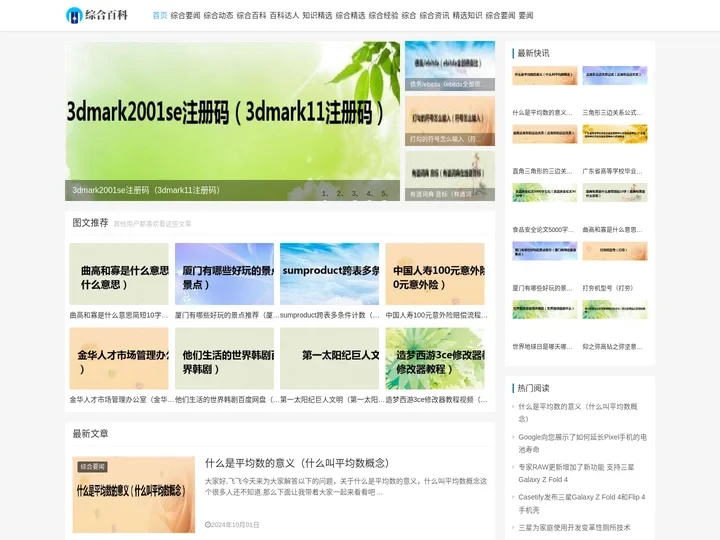
Task: Open the 金华人才市场管理办公室 card image
Action: coord(119,358)
